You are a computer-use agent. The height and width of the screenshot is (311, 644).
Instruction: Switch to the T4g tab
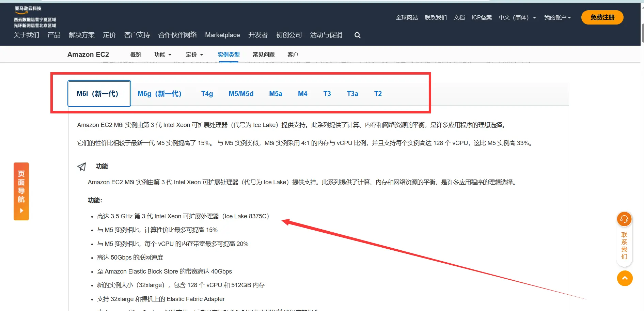coord(207,94)
